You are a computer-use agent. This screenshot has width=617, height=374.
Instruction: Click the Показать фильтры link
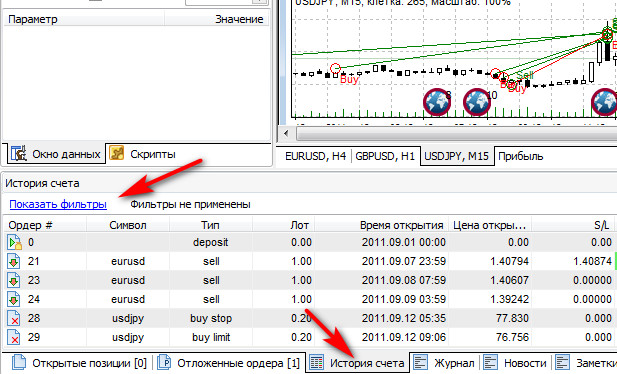point(58,204)
